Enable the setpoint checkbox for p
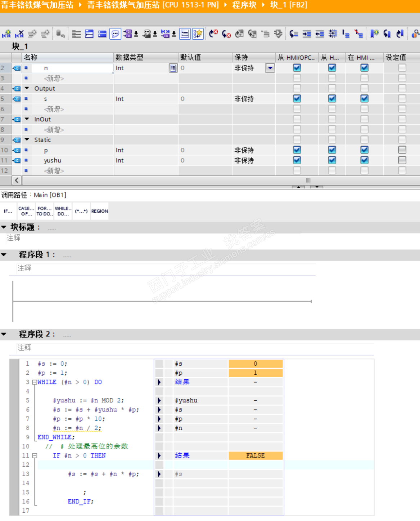 [x=402, y=150]
